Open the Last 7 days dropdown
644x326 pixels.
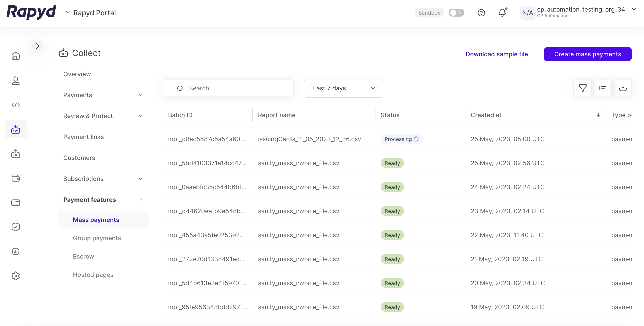coord(344,88)
